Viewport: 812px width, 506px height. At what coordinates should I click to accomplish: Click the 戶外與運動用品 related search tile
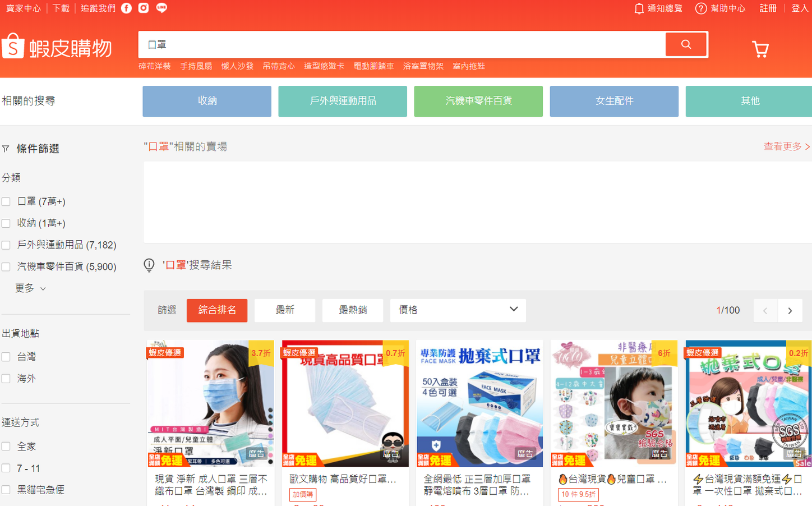pyautogui.click(x=343, y=101)
